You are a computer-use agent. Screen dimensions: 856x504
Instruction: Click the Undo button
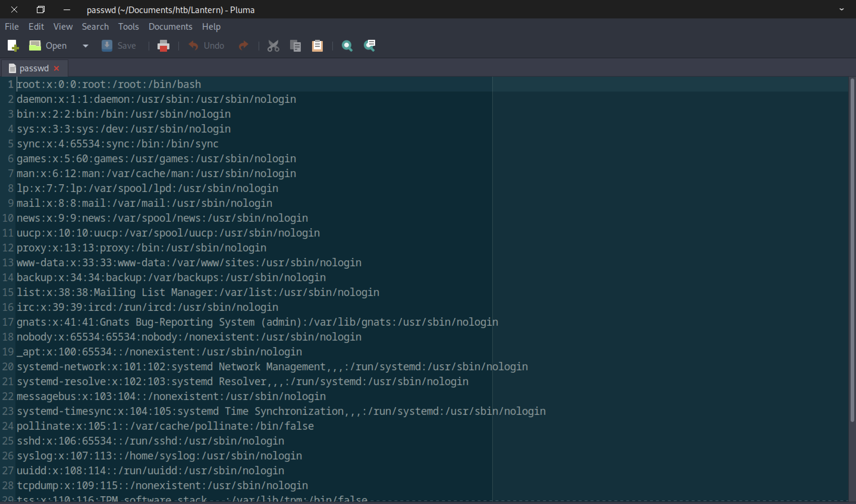(x=206, y=45)
